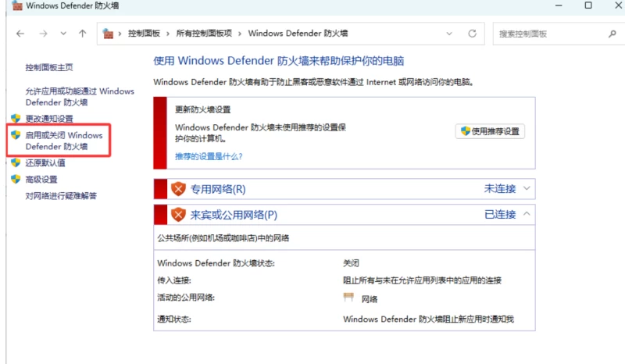Click the forward navigation arrow
Image resolution: width=625 pixels, height=364 pixels.
(x=44, y=34)
